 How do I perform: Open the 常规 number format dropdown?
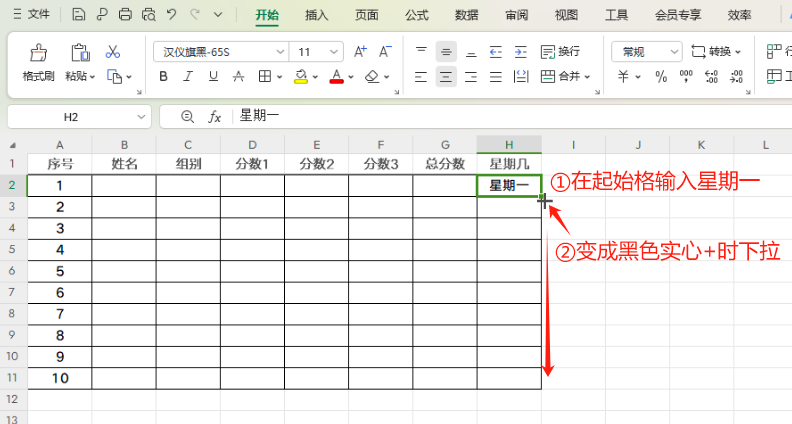tap(647, 52)
